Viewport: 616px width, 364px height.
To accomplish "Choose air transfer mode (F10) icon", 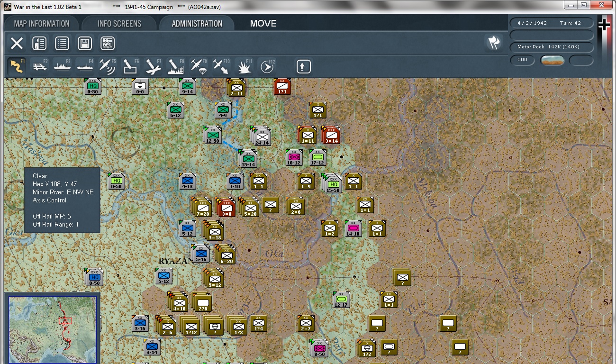I will pyautogui.click(x=221, y=66).
